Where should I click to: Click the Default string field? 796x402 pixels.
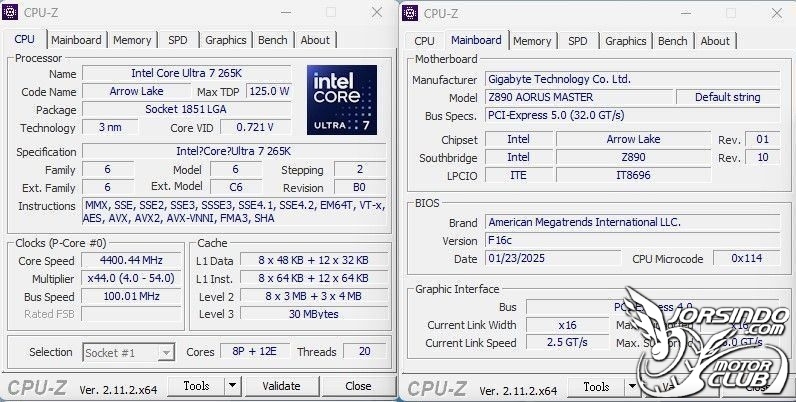point(728,97)
